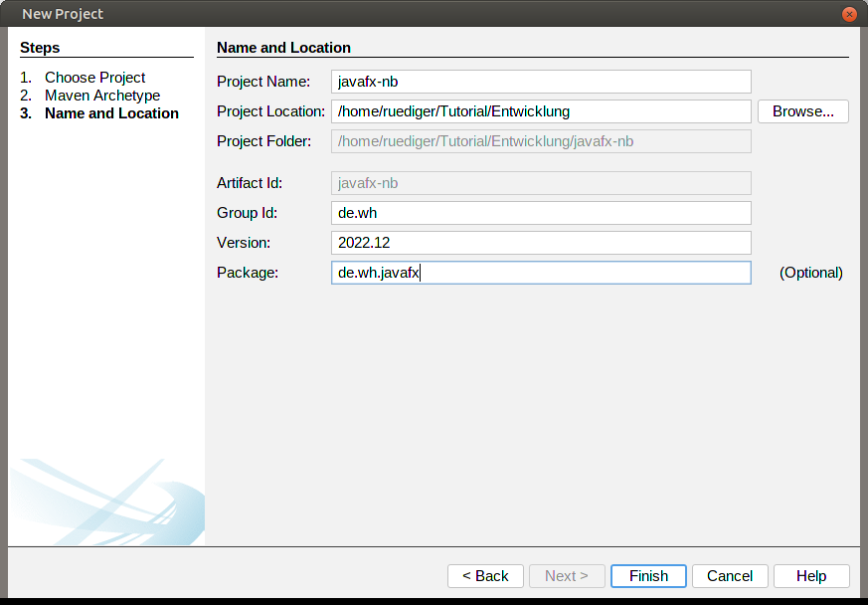Select the Maven Archetype step
Image resolution: width=868 pixels, height=605 pixels.
[102, 96]
